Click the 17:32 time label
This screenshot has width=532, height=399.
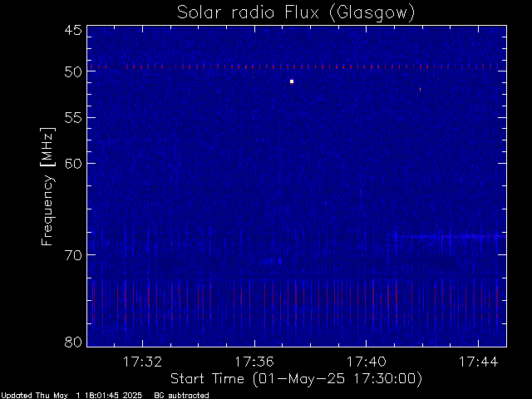(x=142, y=362)
